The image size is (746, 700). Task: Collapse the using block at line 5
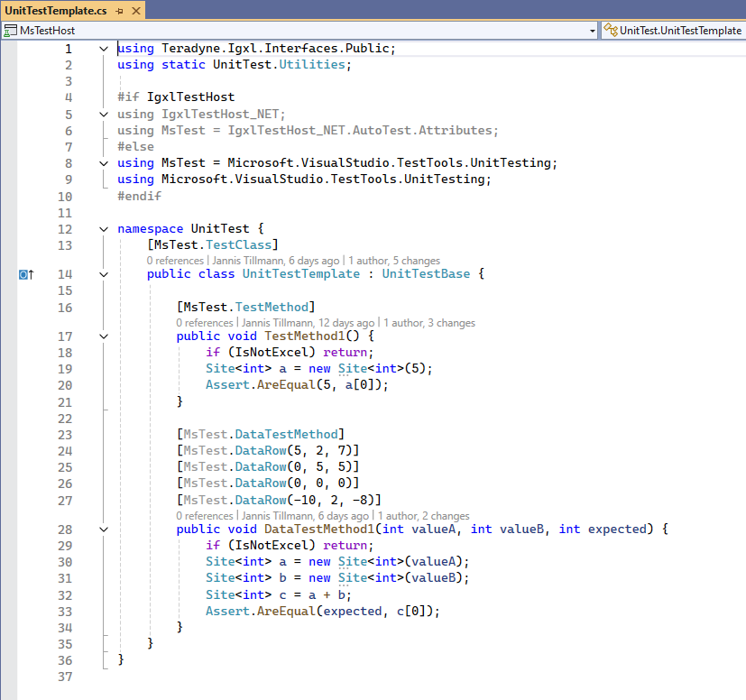tap(104, 115)
